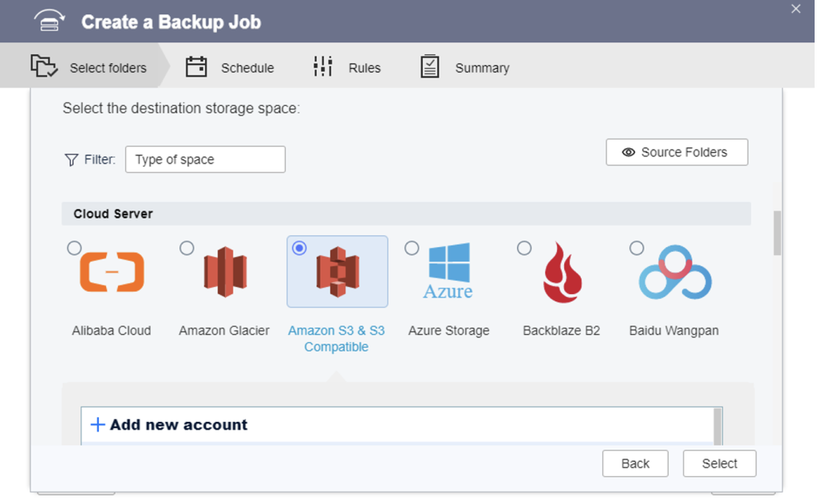The width and height of the screenshot is (817, 504).
Task: Select the Amazon S3 & S3 Compatible radio button
Action: pos(299,248)
